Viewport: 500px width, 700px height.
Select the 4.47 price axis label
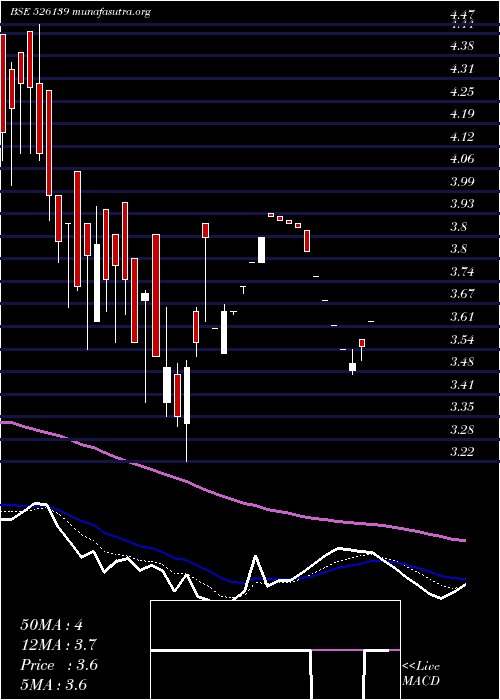462,16
